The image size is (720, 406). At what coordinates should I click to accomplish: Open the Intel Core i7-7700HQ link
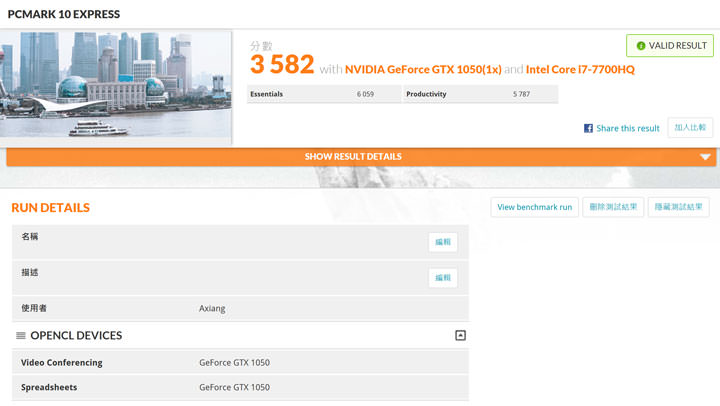[580, 69]
